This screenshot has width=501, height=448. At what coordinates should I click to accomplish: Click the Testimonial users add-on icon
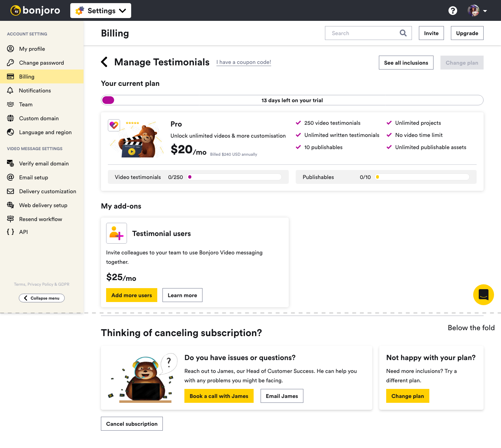pos(117,233)
